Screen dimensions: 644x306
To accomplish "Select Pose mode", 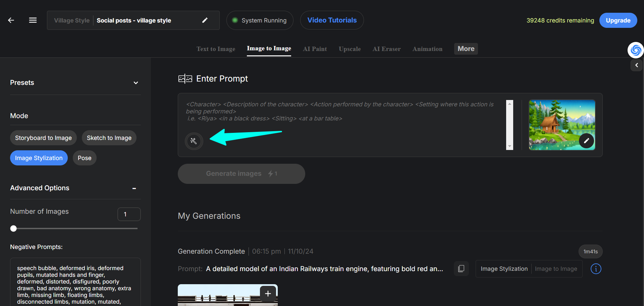I will pos(85,158).
